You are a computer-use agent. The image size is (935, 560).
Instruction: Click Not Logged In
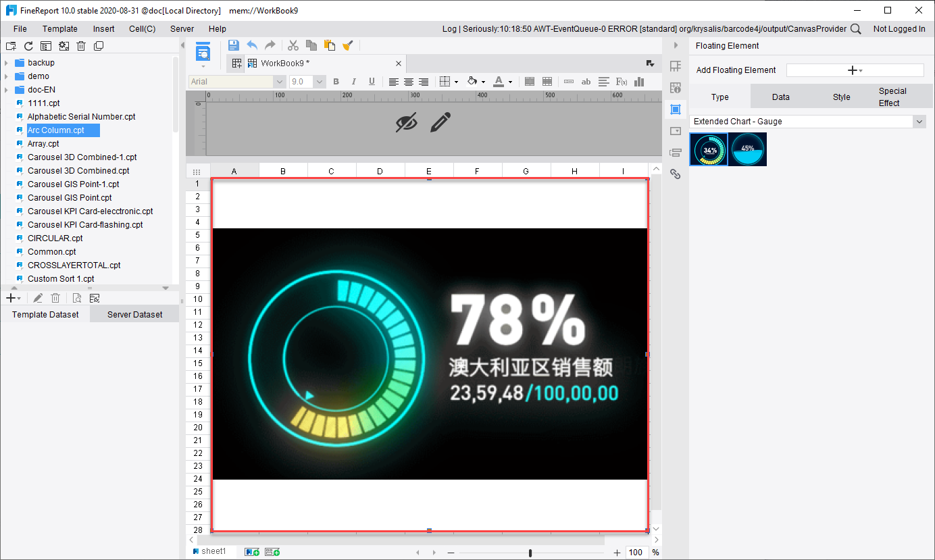coord(899,29)
